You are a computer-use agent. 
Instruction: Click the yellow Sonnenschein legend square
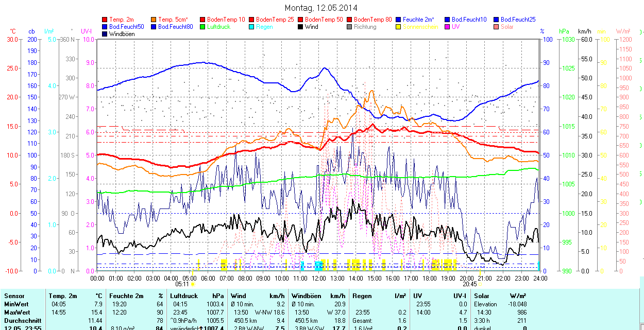point(399,27)
